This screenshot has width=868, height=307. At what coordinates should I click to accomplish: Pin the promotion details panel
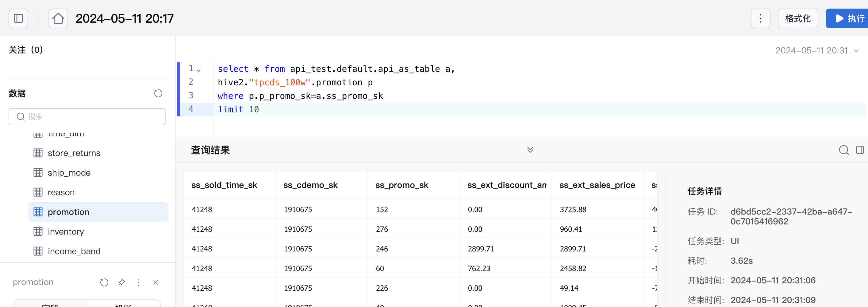(122, 282)
